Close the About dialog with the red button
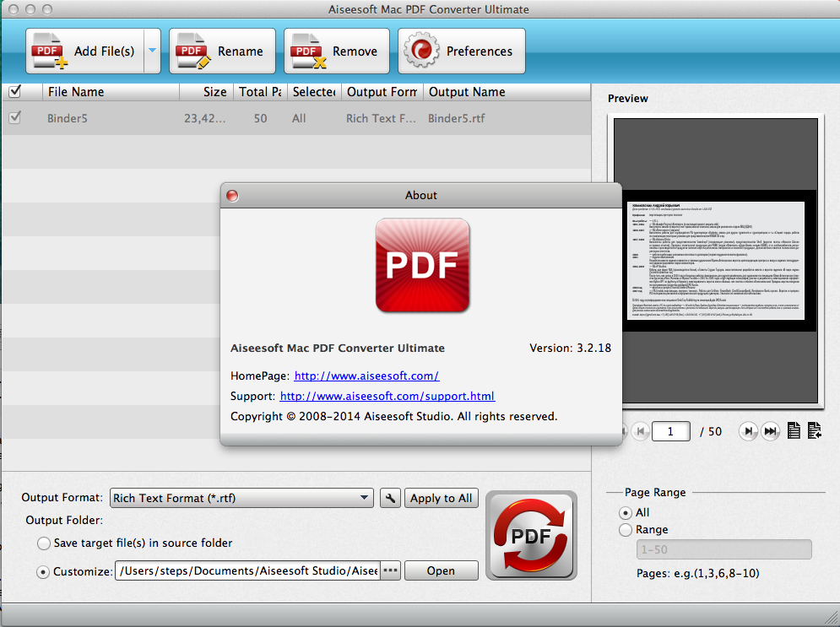Screen dimensions: 840x627 (232, 196)
